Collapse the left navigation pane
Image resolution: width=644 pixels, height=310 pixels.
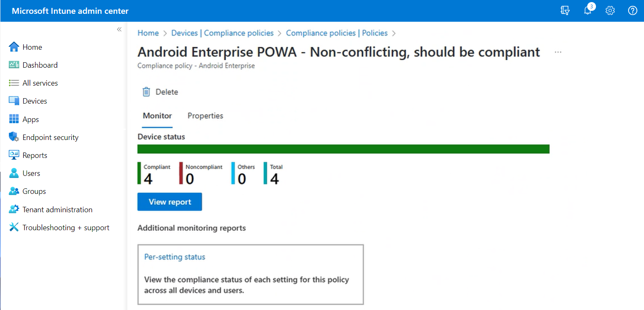pos(119,29)
